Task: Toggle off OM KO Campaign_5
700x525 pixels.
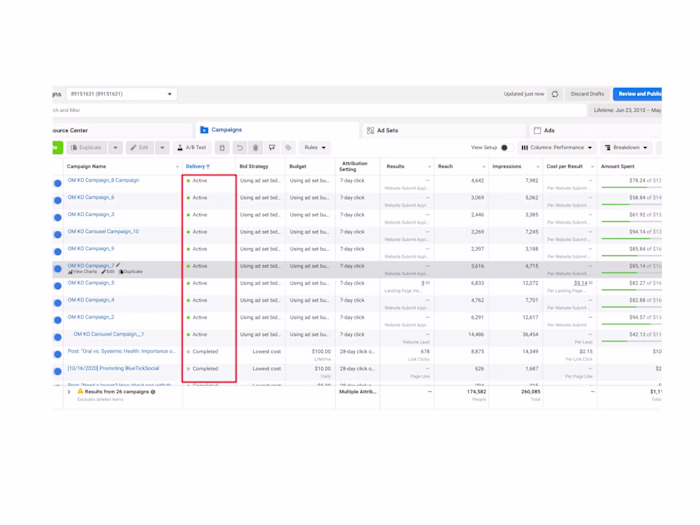Action: coord(58,286)
